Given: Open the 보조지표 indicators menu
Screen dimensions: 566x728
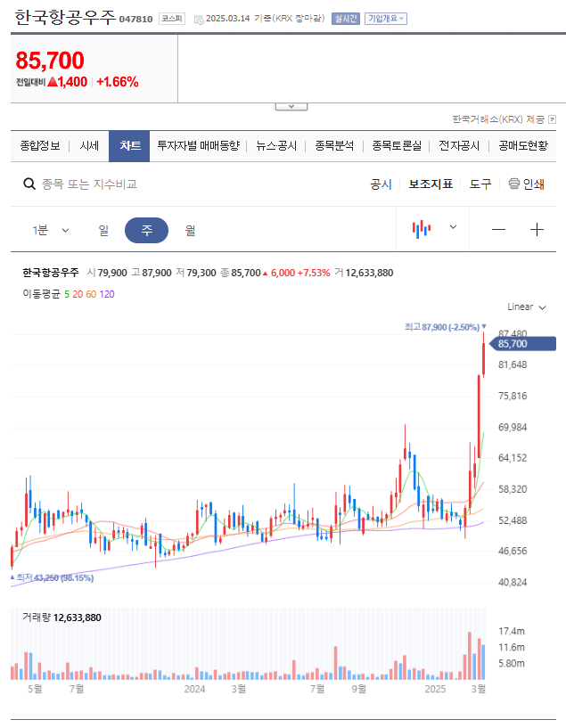Looking at the screenshot, I should tap(431, 184).
